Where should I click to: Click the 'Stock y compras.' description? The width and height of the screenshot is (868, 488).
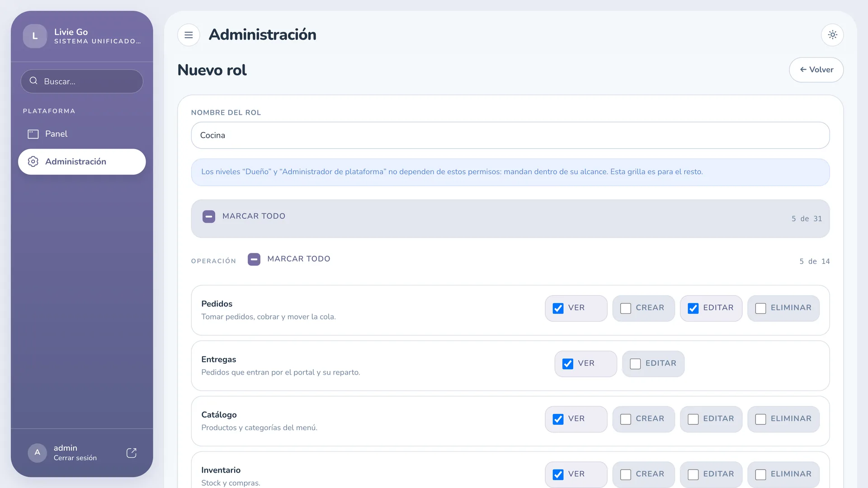[231, 483]
